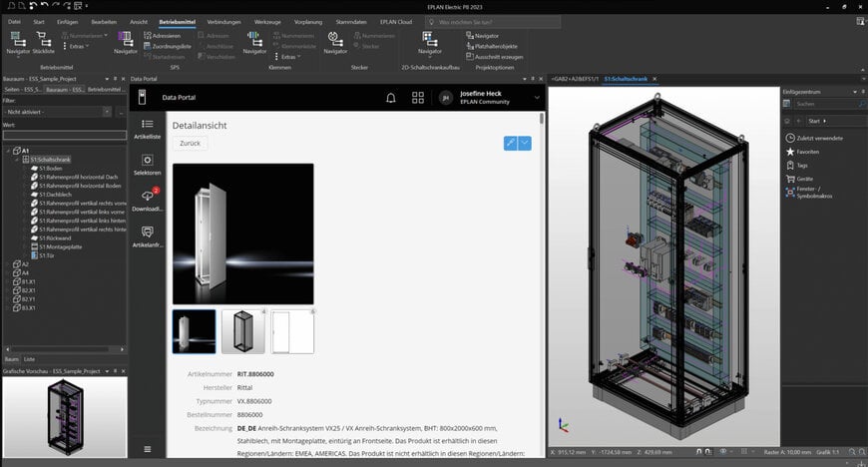The image size is (868, 467).
Task: Toggle the snap magnet icon in the status bar
Action: 699,452
